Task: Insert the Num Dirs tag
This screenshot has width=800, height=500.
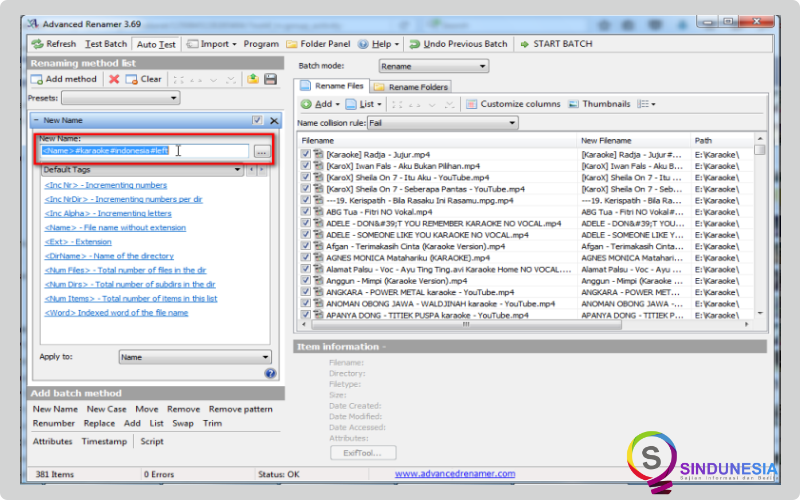Action: [x=130, y=285]
